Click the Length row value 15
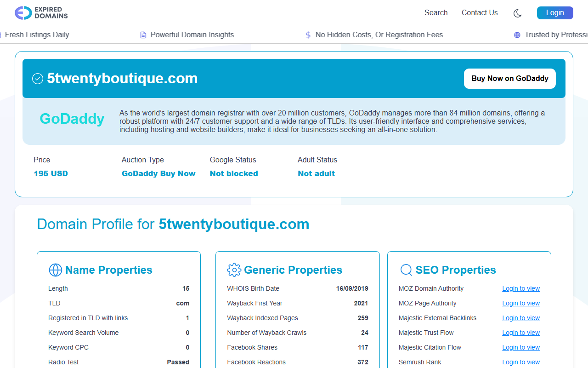This screenshot has width=588, height=368. 186,289
